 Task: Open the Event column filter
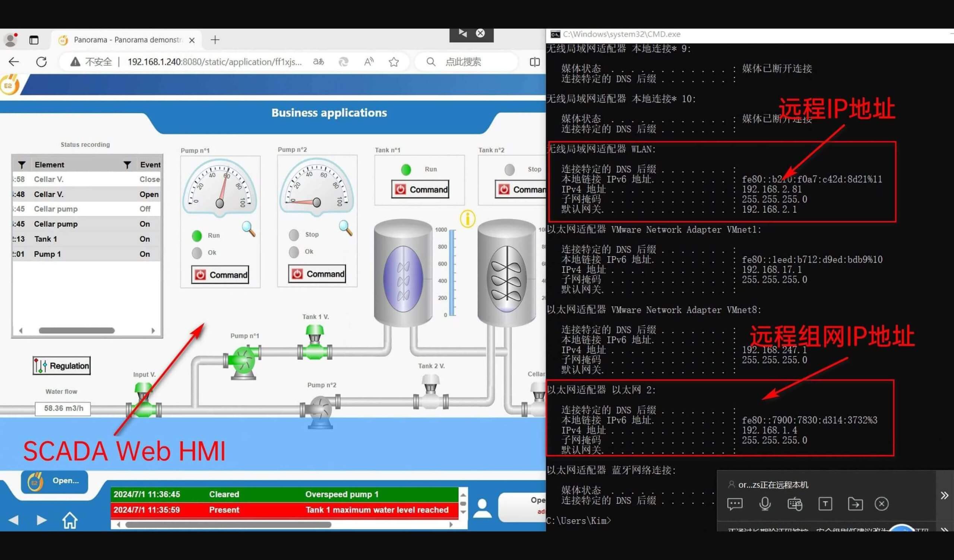[x=127, y=165]
